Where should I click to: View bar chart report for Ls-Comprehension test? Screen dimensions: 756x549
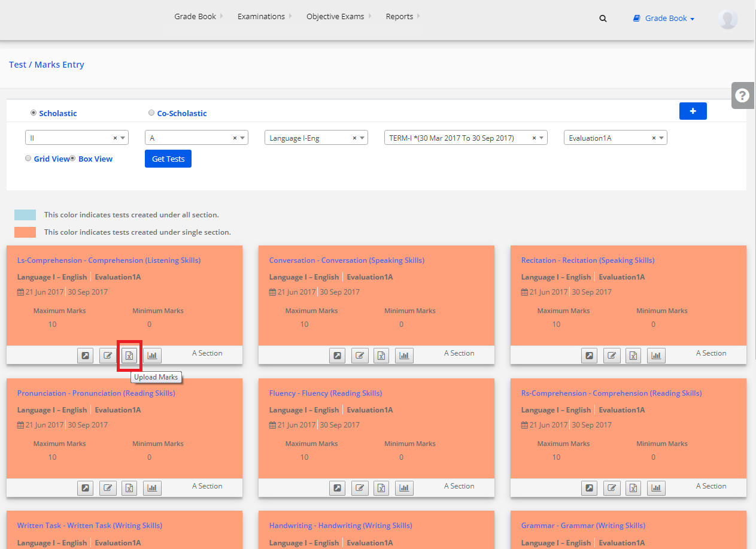[152, 356]
